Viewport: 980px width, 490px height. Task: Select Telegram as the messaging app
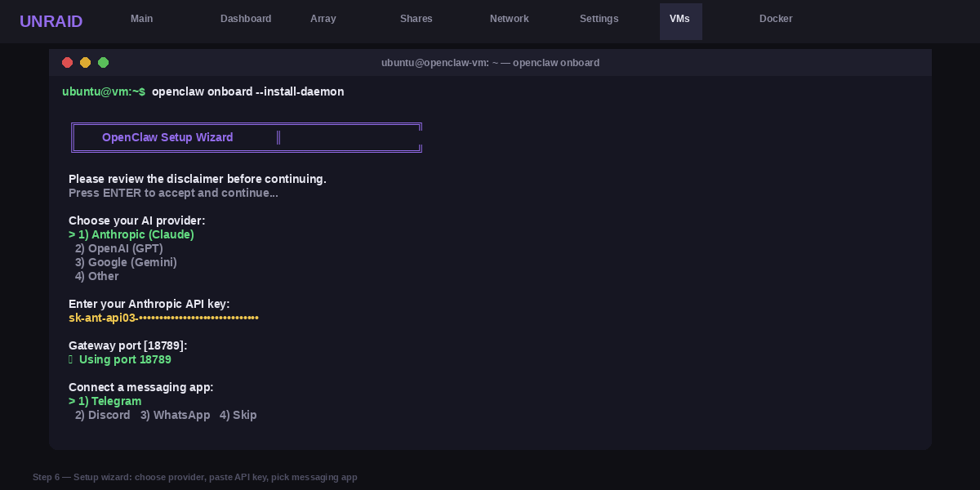tap(109, 401)
